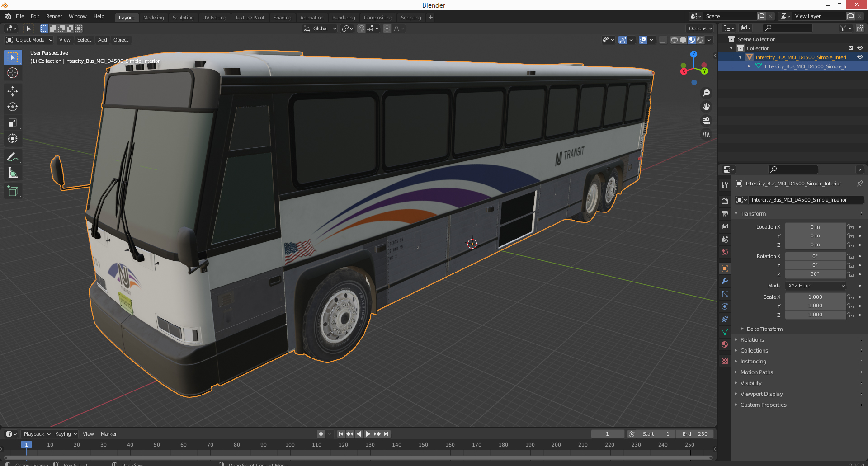Open Object Mode dropdown
Viewport: 868px width, 466px height.
pos(29,40)
